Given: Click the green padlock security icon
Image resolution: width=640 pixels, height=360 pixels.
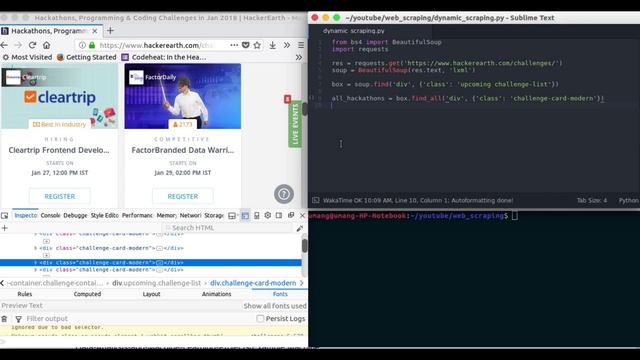Looking at the screenshot, I should pos(92,45).
